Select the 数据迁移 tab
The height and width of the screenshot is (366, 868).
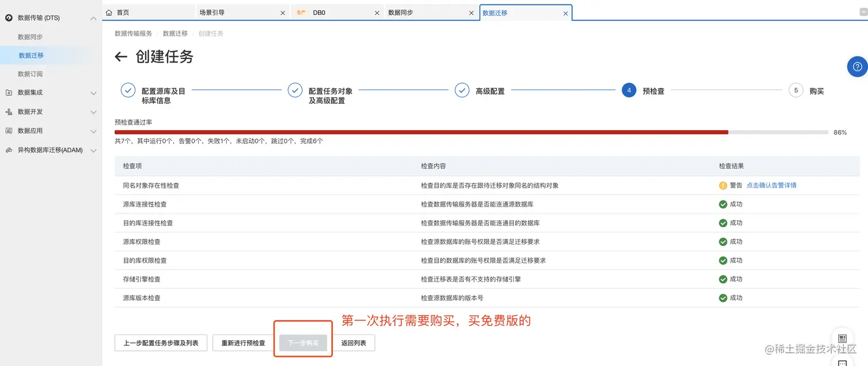525,13
